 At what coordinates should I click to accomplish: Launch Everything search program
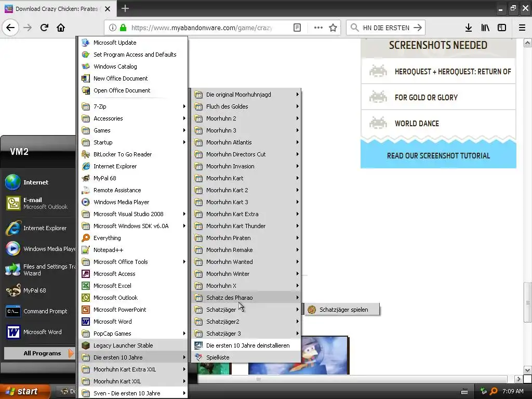pos(134,238)
